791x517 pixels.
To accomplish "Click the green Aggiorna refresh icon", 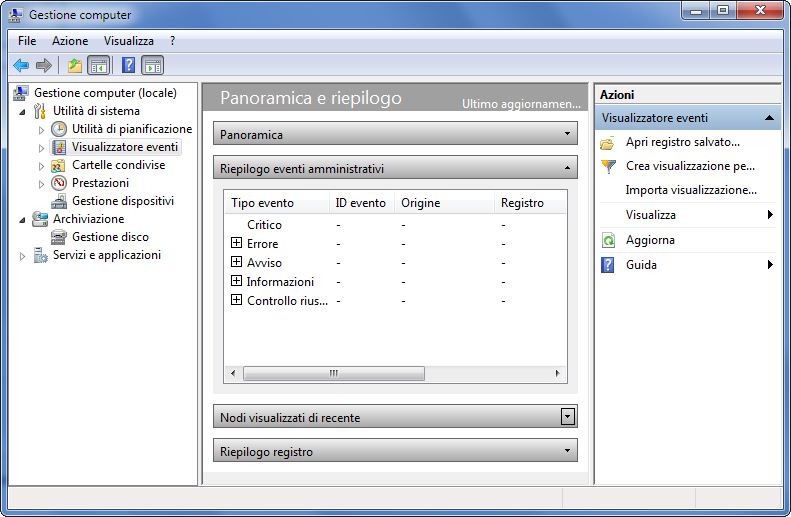I will pyautogui.click(x=608, y=241).
